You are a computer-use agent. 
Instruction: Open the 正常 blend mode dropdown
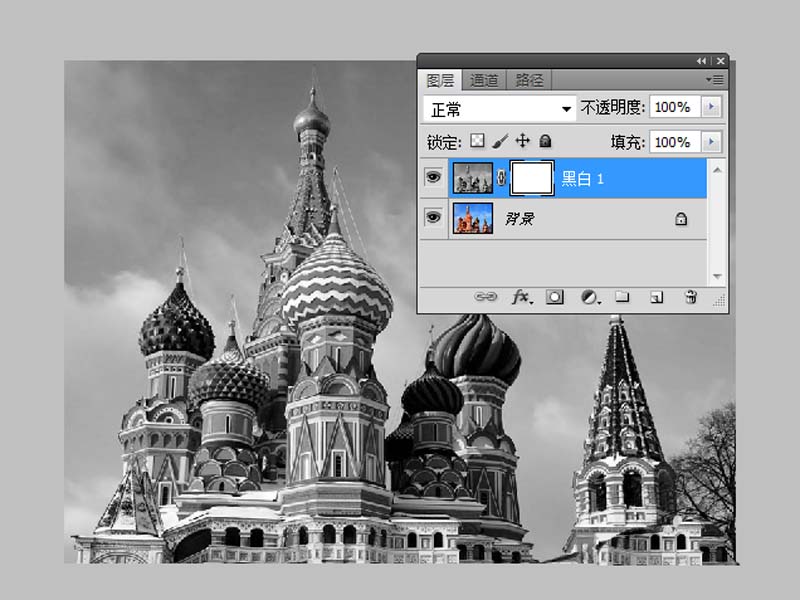pyautogui.click(x=499, y=107)
